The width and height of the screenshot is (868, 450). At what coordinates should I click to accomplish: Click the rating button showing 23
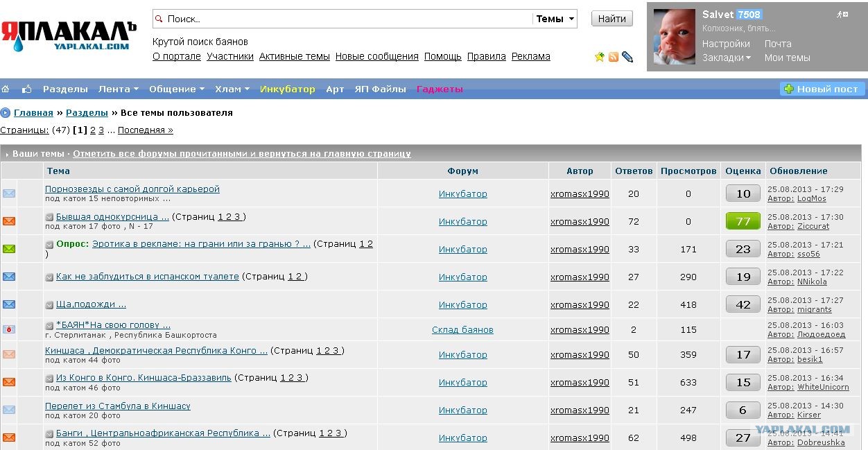point(743,249)
